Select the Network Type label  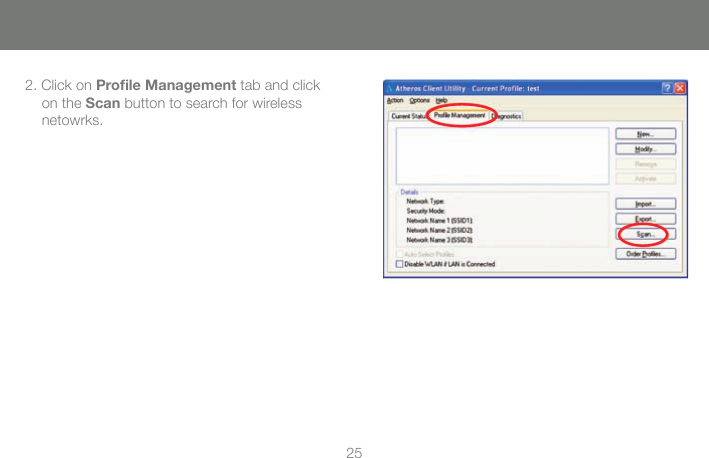tap(425, 202)
